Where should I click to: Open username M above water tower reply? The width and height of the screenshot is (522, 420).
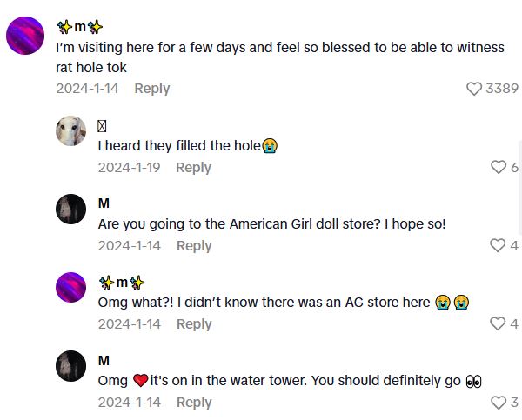tap(104, 360)
